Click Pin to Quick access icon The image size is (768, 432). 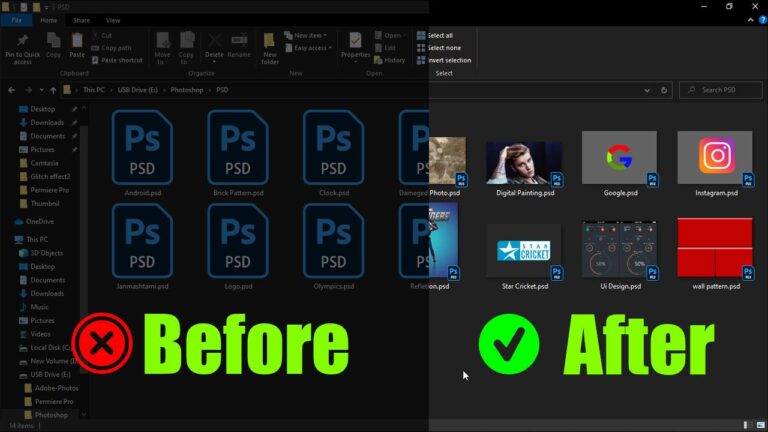23,42
